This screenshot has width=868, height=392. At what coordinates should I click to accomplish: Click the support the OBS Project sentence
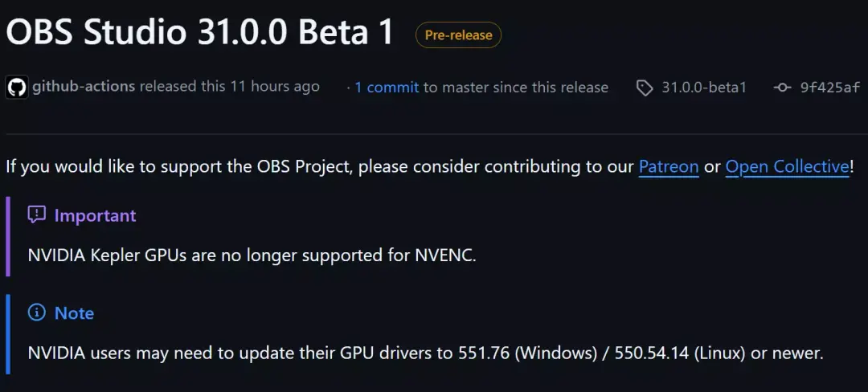coord(429,166)
